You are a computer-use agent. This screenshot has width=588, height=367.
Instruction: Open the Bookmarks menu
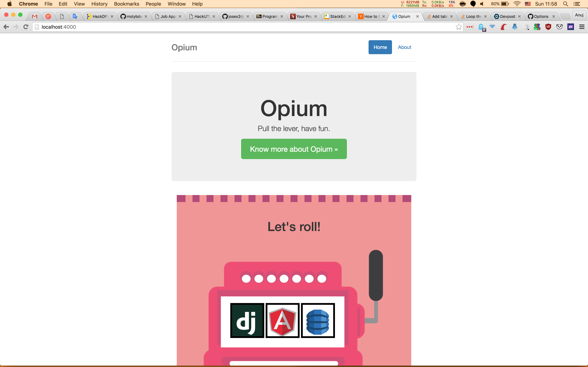pyautogui.click(x=126, y=4)
